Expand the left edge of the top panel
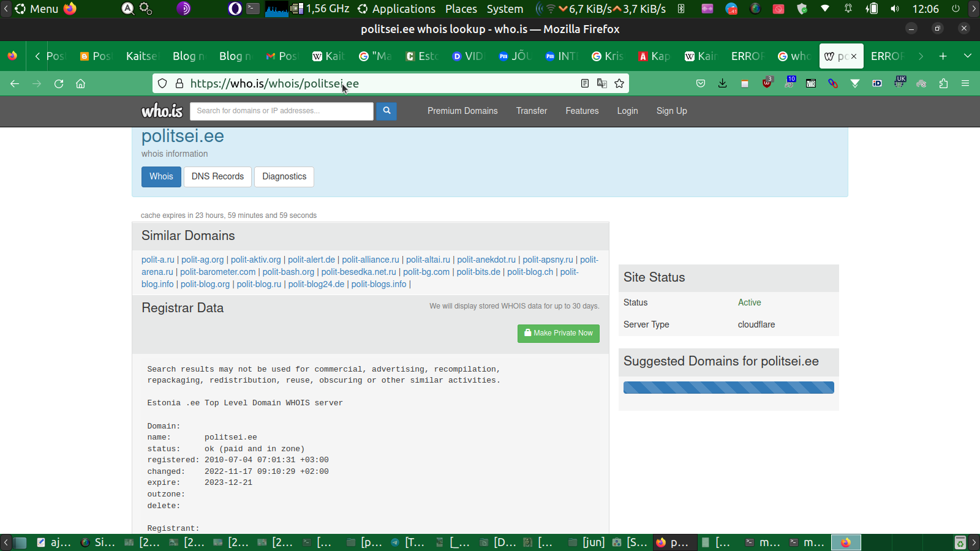 [x=6, y=9]
